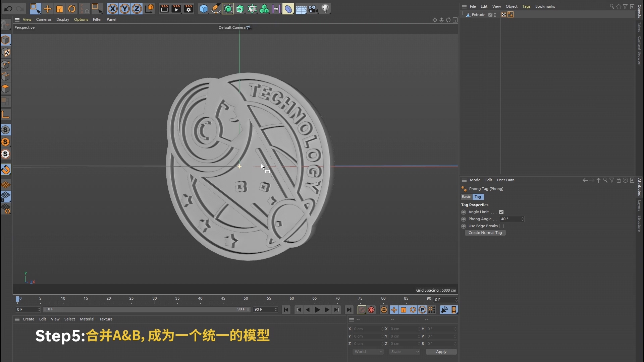
Task: Open the World coordinate system dropdown
Action: [x=368, y=352]
